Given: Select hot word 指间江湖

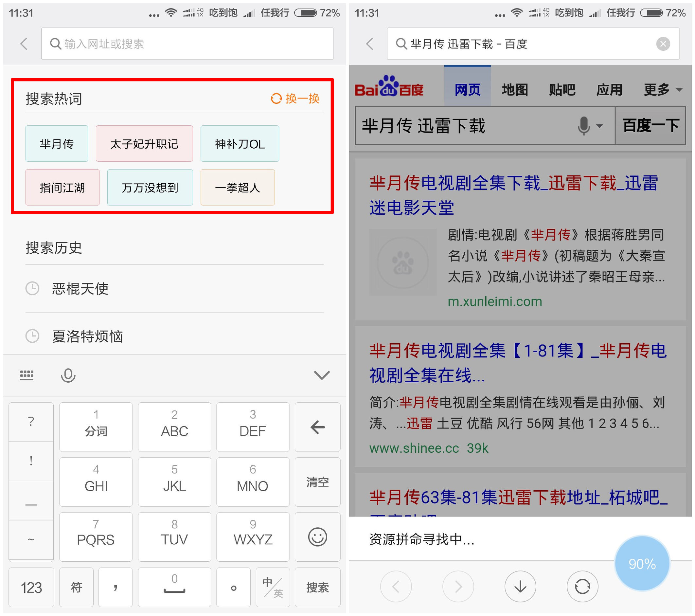Looking at the screenshot, I should pyautogui.click(x=62, y=188).
